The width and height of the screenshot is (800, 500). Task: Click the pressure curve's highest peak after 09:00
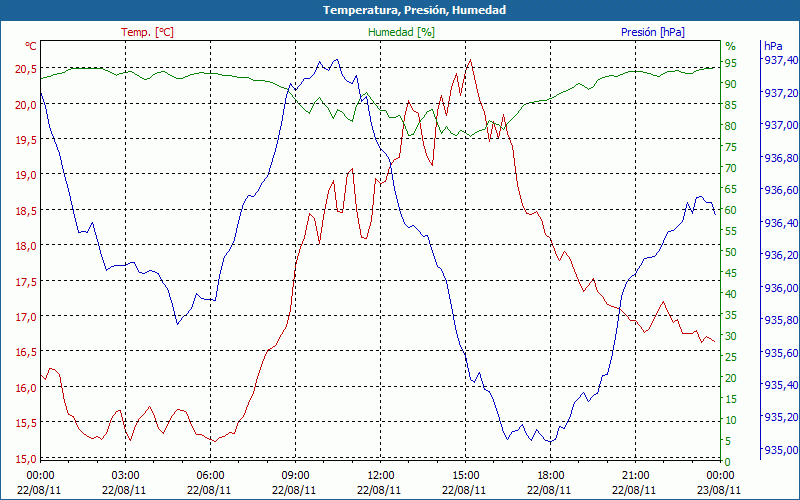point(336,59)
